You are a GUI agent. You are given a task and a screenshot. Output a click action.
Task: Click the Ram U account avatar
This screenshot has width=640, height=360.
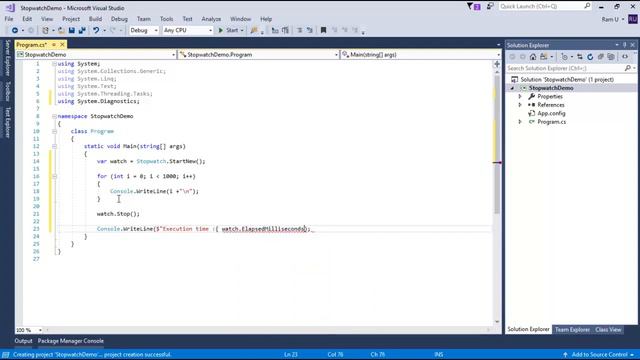click(x=633, y=19)
